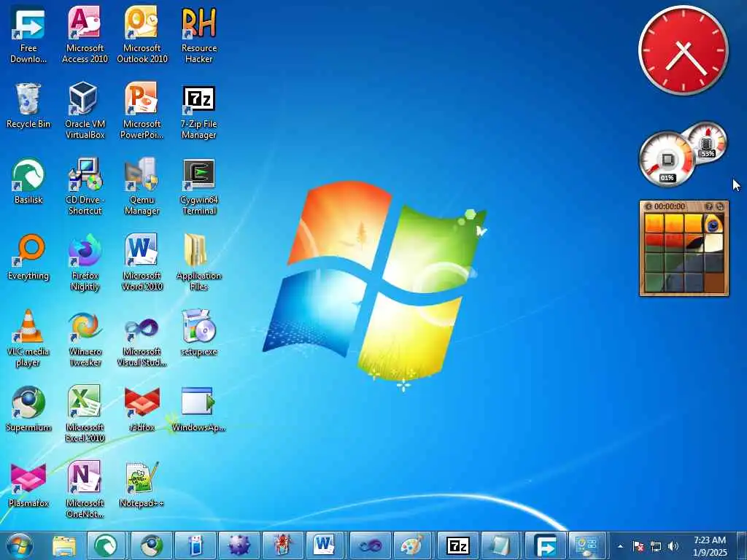
Task: Click the blue USB device taskbar icon
Action: [194, 545]
